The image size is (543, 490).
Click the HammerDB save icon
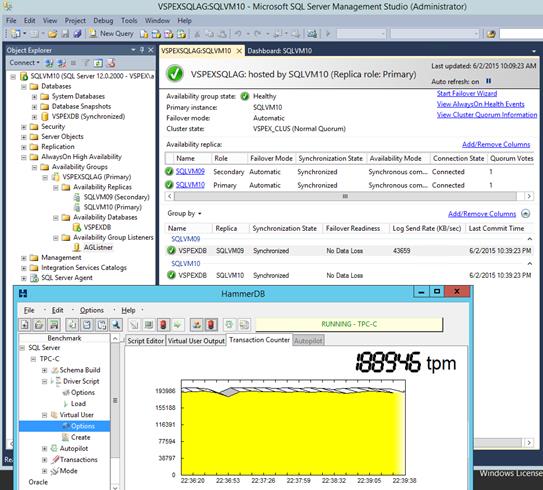(54, 325)
